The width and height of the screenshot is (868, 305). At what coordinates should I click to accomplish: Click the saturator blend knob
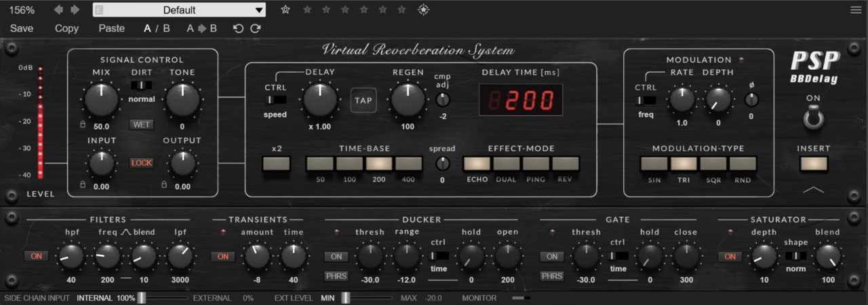pos(828,256)
